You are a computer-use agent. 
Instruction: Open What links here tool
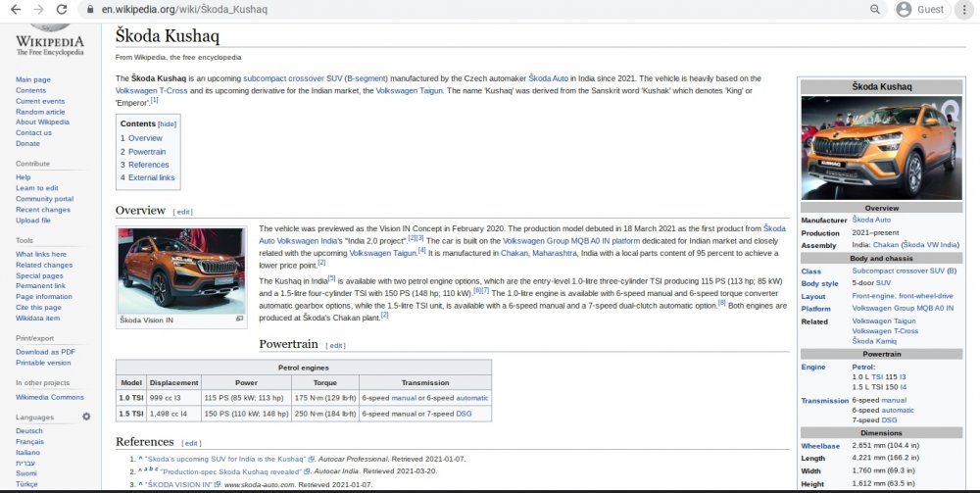[x=40, y=254]
